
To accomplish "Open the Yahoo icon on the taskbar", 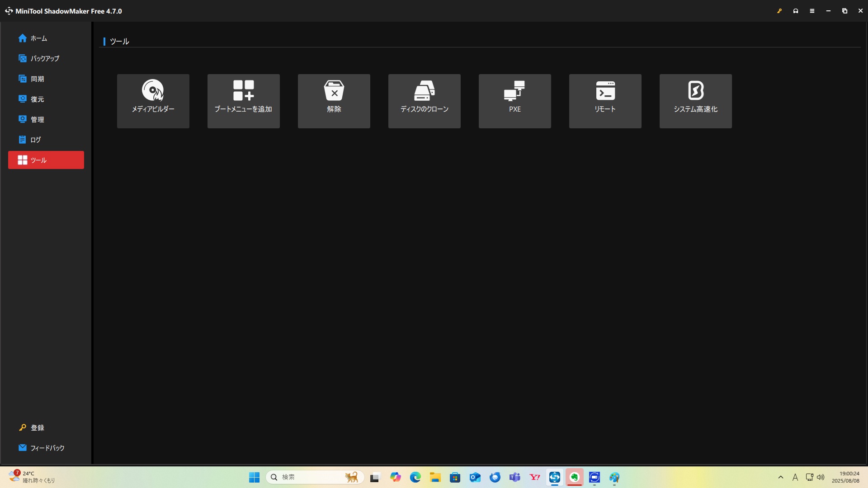I will (535, 477).
